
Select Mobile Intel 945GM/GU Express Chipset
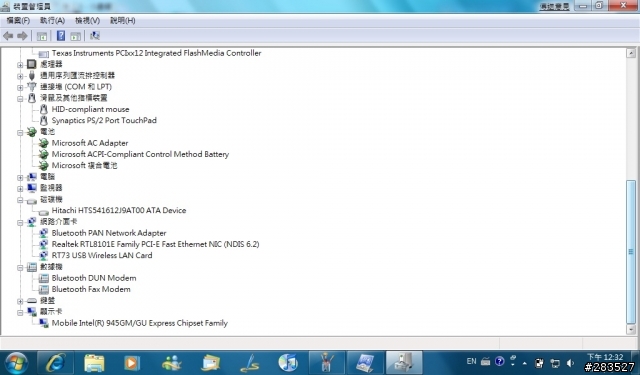click(x=140, y=323)
